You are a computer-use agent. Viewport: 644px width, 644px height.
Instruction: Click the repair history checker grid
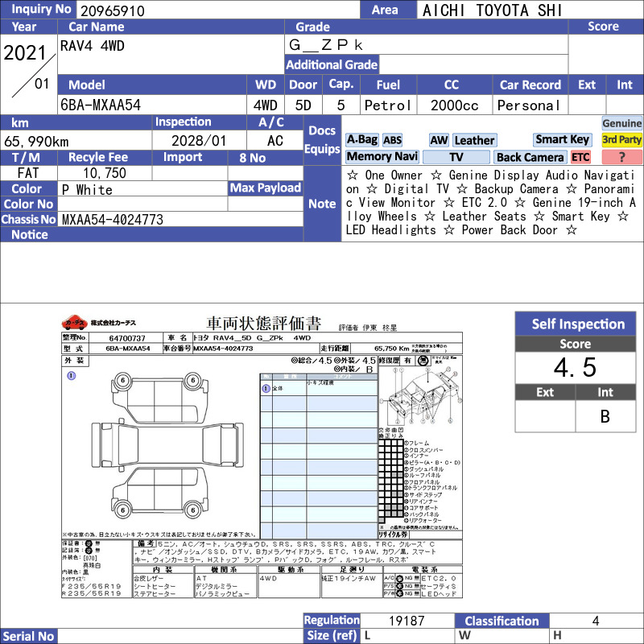(391, 480)
